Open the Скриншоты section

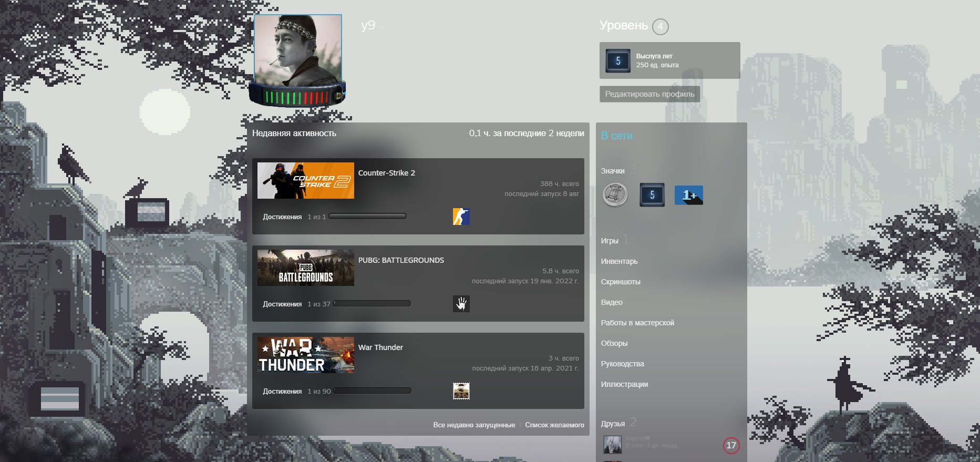pos(620,282)
